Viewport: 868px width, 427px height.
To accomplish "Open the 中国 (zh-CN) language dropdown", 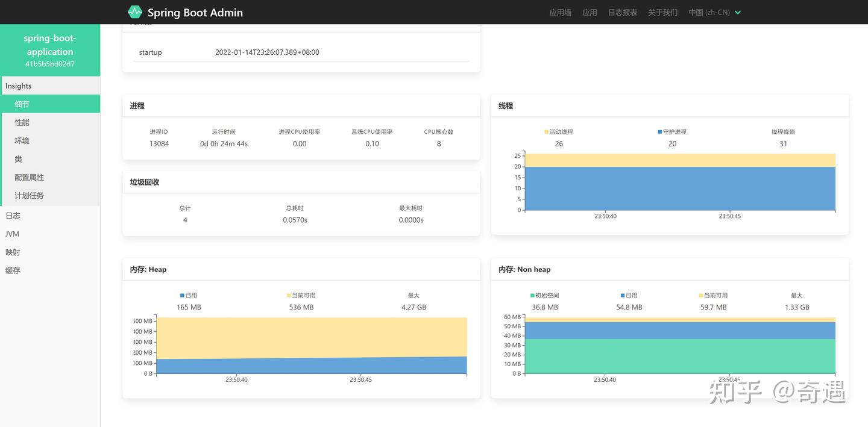I will (715, 12).
